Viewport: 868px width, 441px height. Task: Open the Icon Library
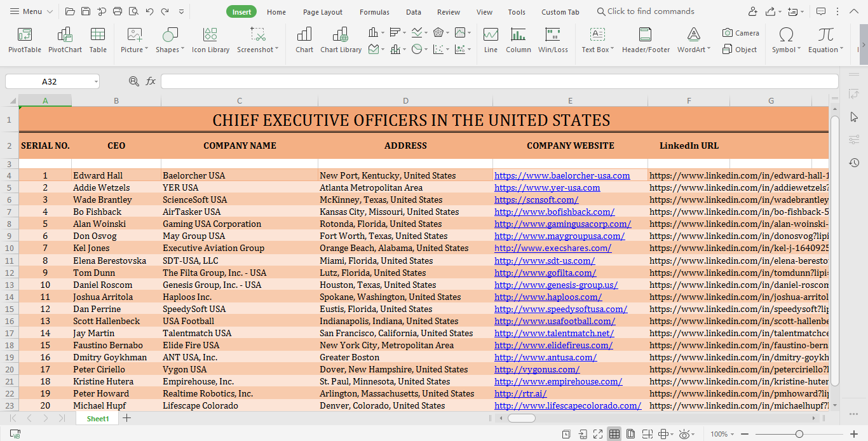[210, 40]
